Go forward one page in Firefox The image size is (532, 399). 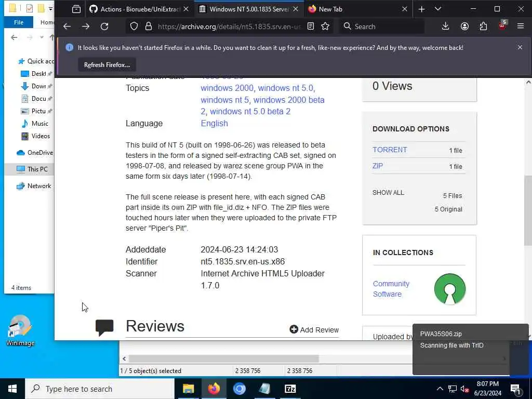pos(86,26)
